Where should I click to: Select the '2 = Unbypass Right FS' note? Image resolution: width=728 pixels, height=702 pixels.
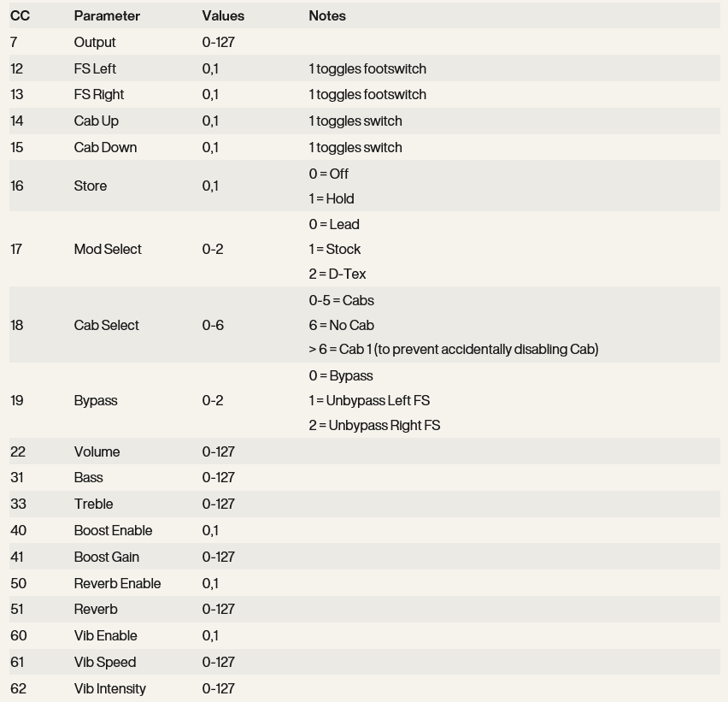tap(374, 426)
